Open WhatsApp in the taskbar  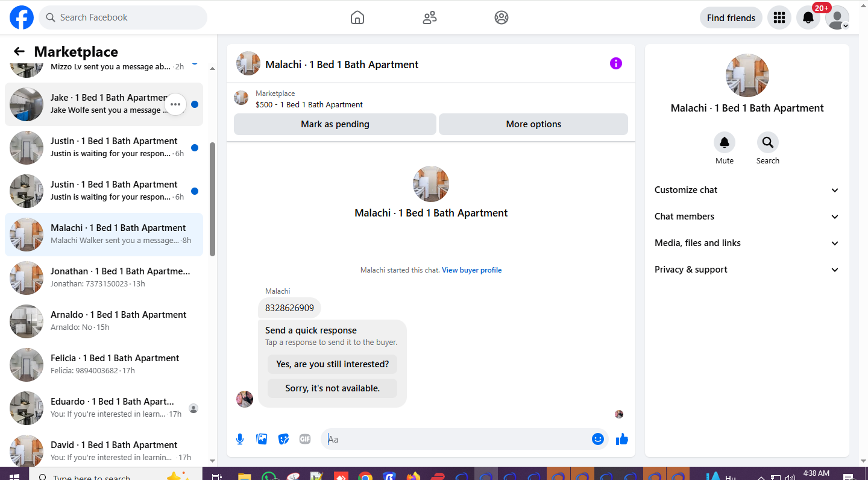[269, 476]
